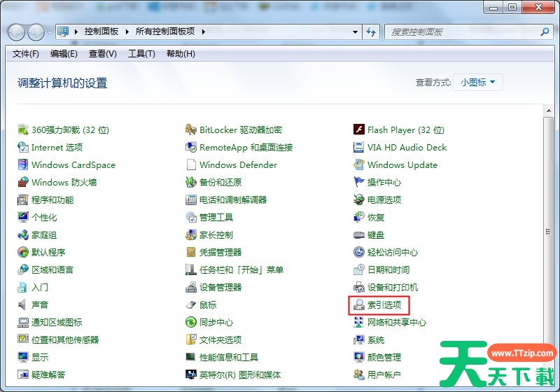Click the RemoteApp 和桌面连接 icon
Image resolution: width=560 pixels, height=392 pixels.
191,147
